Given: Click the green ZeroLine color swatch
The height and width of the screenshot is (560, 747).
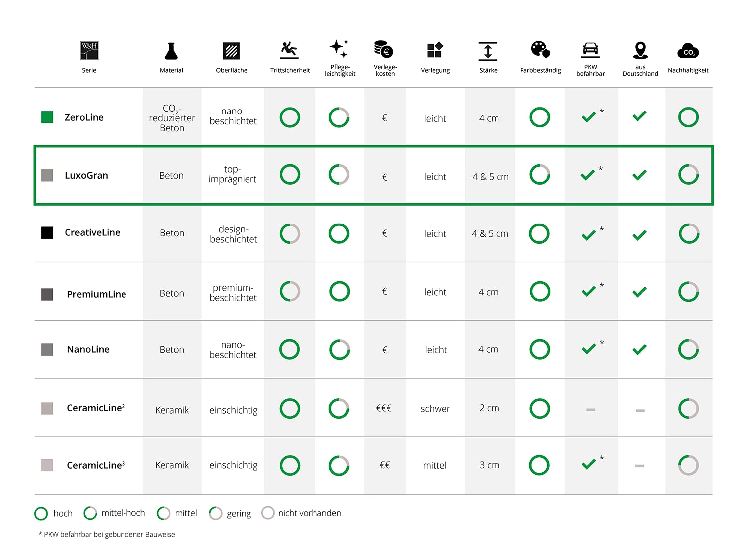Looking at the screenshot, I should point(47,117).
